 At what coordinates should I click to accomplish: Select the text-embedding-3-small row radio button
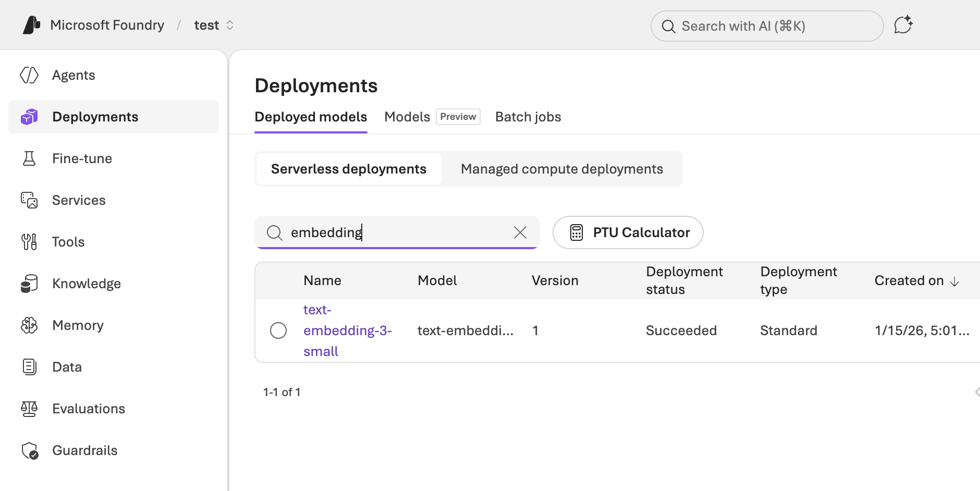(278, 330)
